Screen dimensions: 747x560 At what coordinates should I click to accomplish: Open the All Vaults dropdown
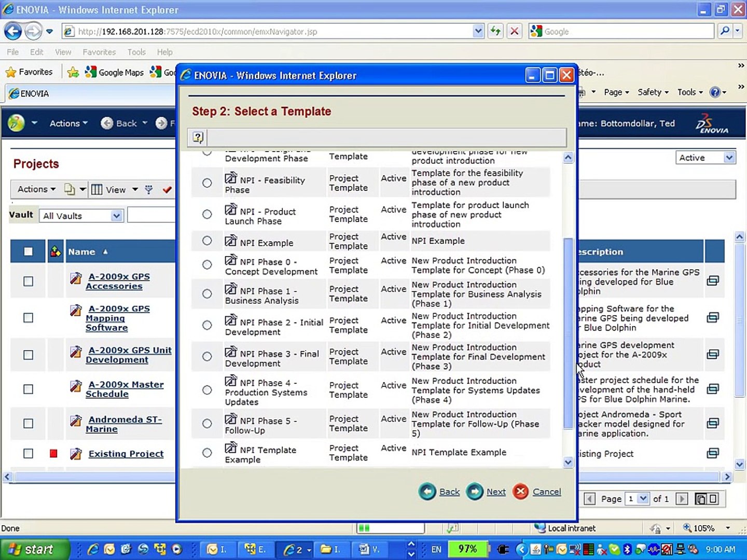click(x=81, y=216)
